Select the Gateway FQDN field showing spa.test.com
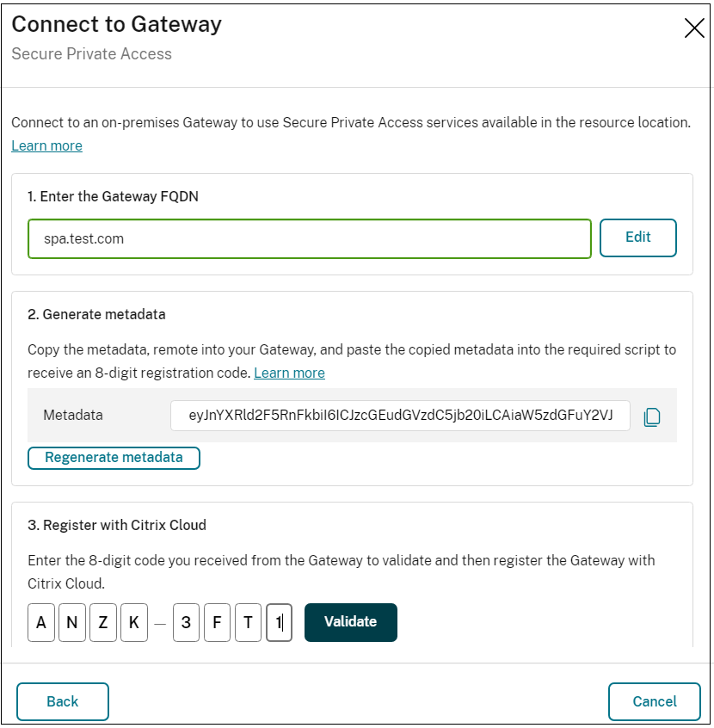 pyautogui.click(x=310, y=238)
